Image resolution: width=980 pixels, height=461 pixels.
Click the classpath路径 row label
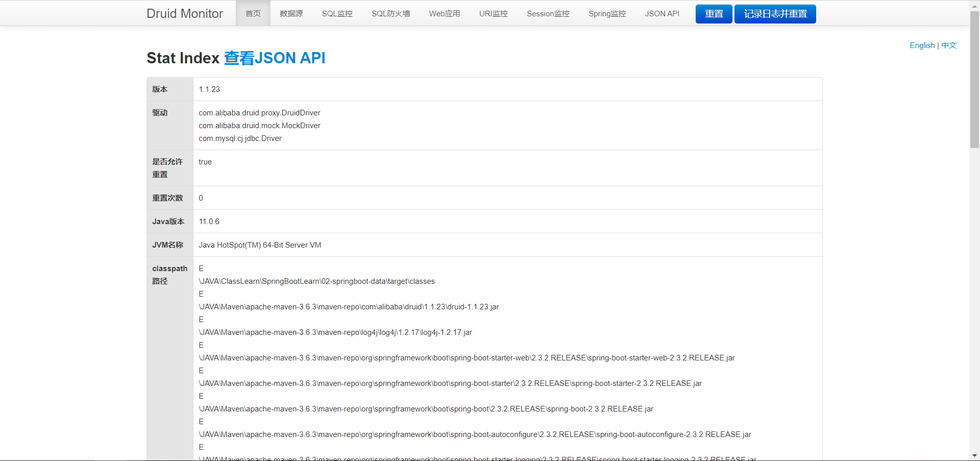(x=170, y=275)
